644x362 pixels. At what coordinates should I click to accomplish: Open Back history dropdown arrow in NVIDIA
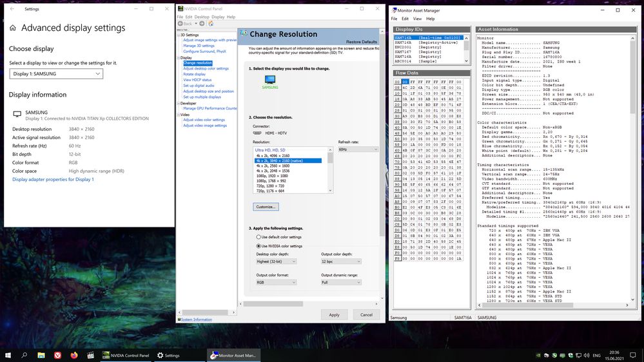pos(196,23)
